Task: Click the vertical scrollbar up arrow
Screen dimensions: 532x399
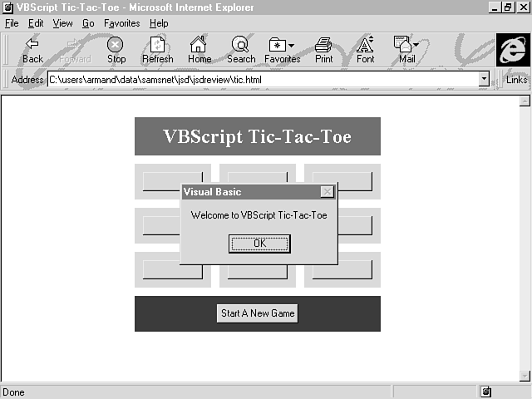Action: point(525,101)
